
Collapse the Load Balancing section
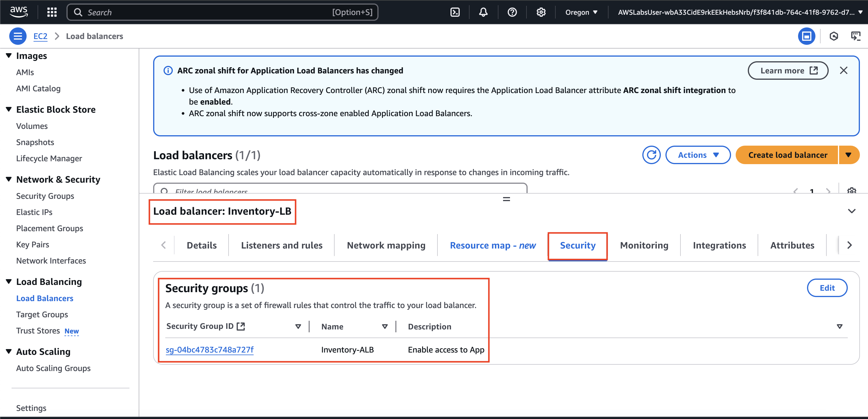(x=9, y=281)
